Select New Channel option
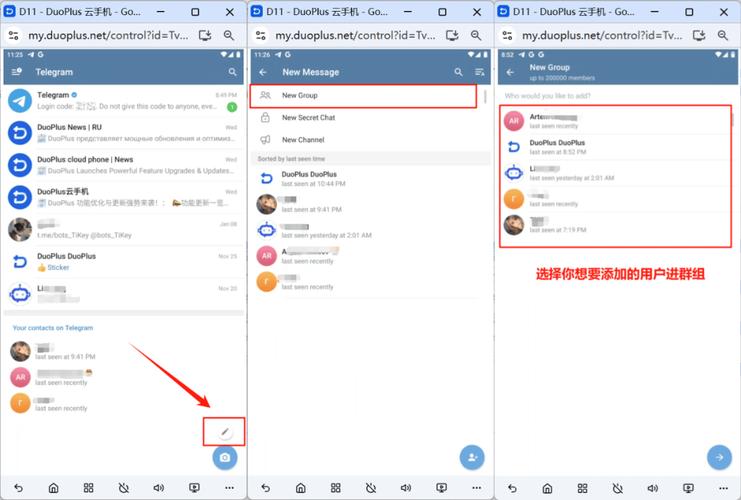 pos(370,140)
